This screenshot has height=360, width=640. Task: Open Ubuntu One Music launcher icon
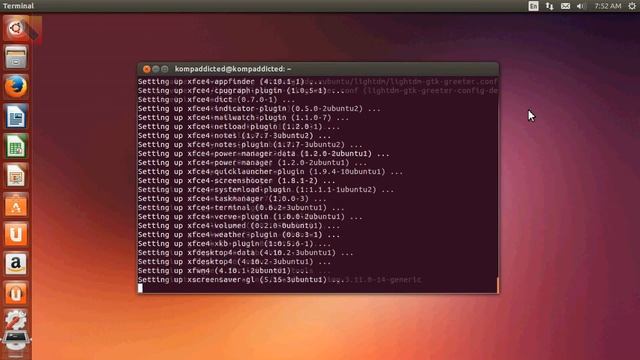(16, 293)
